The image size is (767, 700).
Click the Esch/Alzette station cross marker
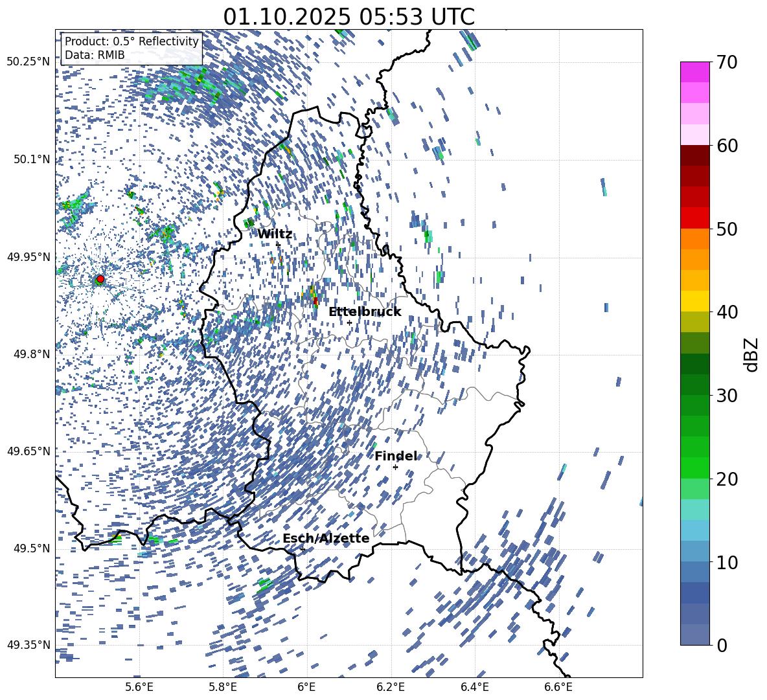pos(303,549)
